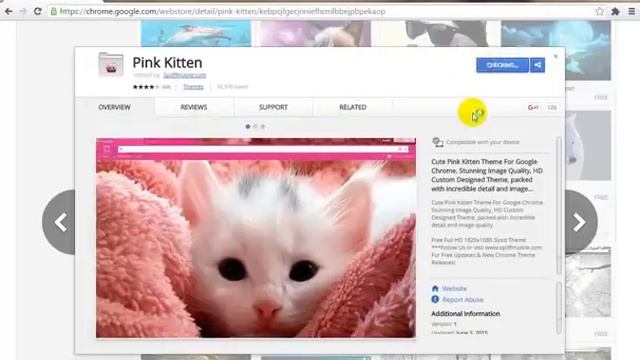Click the Pink Kitten theme folder icon
Viewport: 640px width, 360px height.
tap(111, 64)
